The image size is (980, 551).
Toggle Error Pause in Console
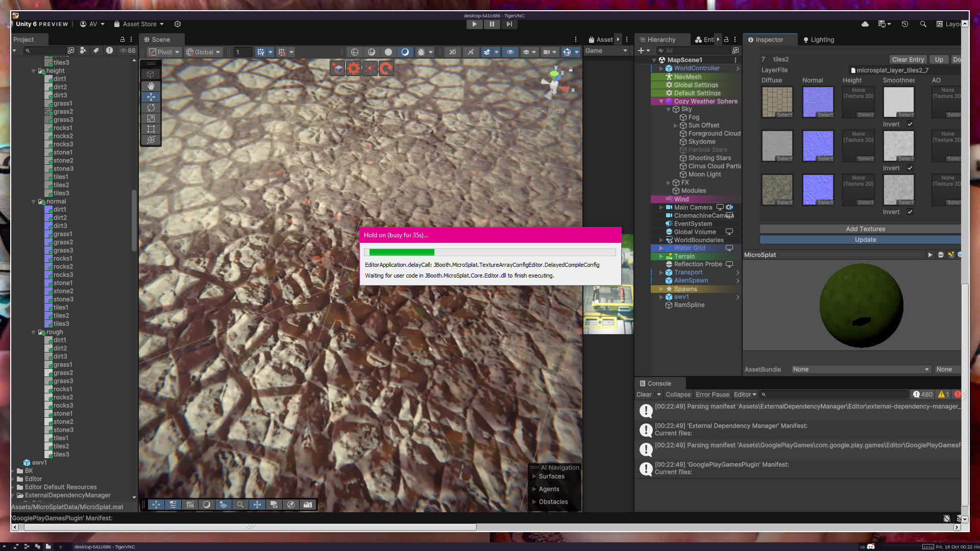click(x=712, y=394)
